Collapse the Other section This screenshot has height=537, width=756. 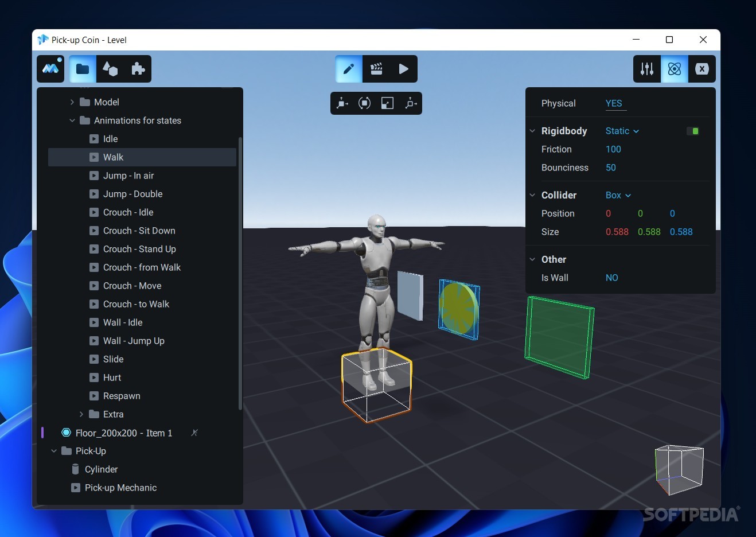click(x=532, y=259)
